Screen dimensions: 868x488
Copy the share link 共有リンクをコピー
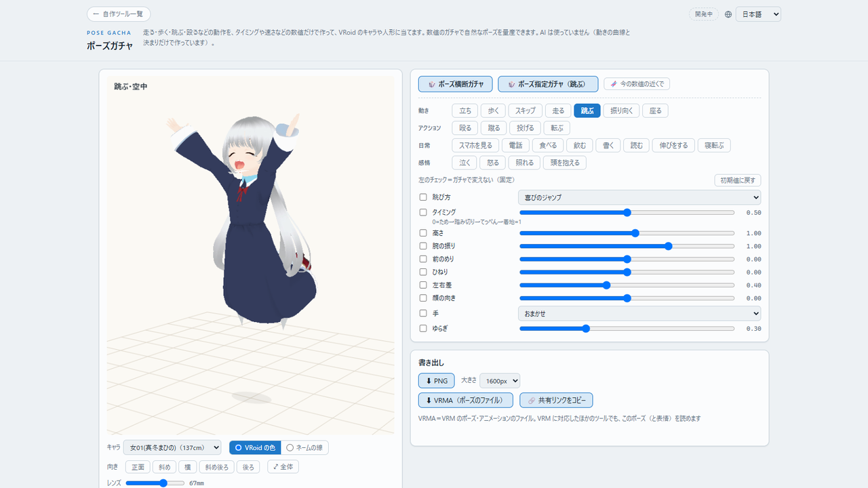pyautogui.click(x=556, y=400)
